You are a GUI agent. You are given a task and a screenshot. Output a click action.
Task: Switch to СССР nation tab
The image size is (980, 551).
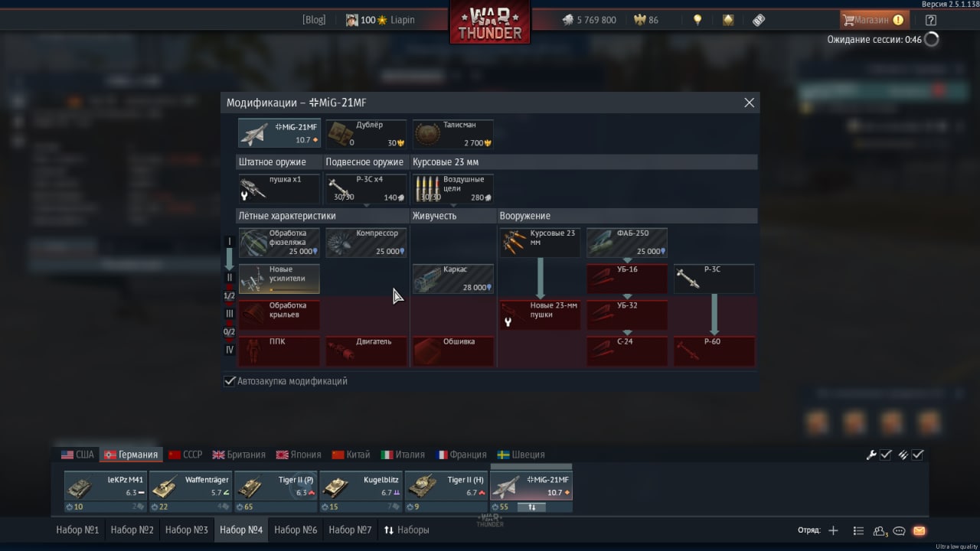(185, 455)
